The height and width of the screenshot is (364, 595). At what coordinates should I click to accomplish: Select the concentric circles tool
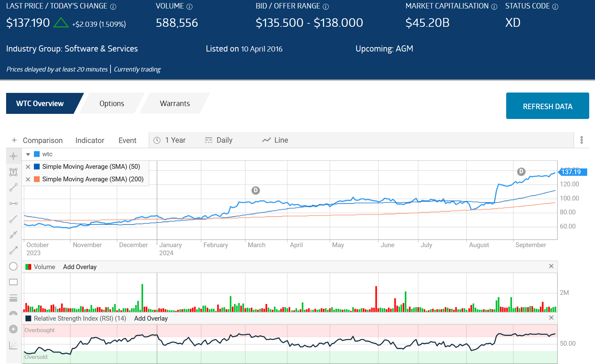13,329
